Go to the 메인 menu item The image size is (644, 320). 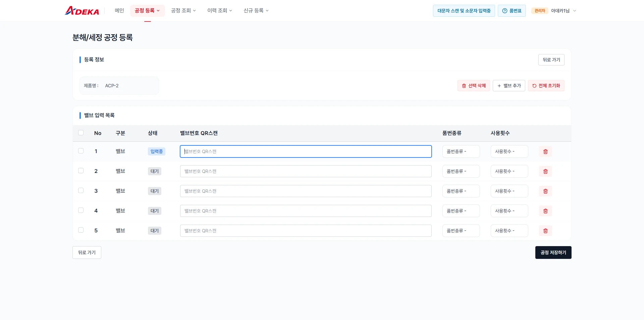coord(119,11)
